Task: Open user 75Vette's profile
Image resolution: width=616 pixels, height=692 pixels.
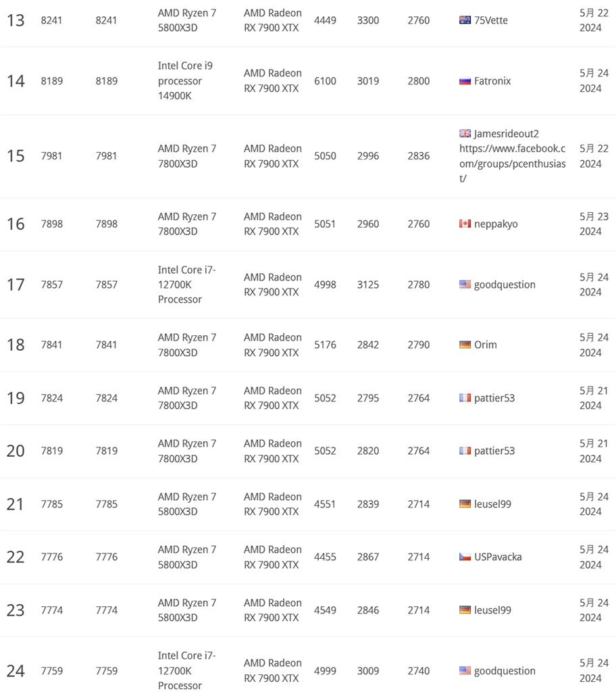Action: tap(491, 20)
